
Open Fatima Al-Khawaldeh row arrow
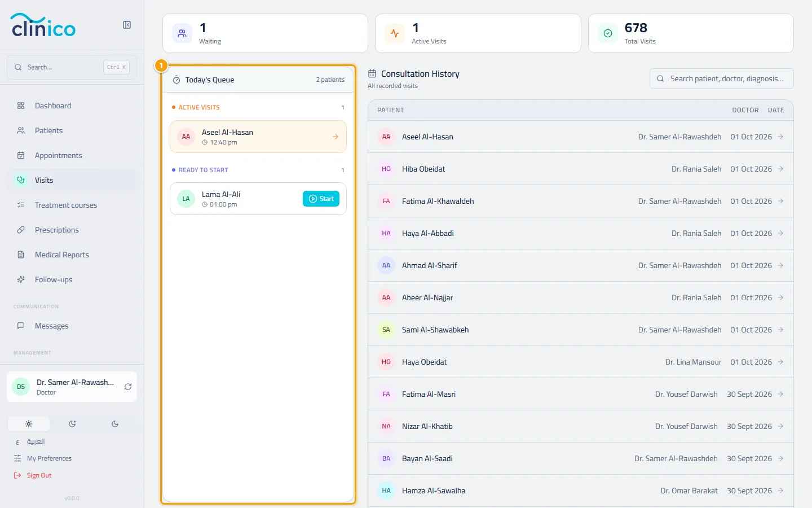[x=780, y=201]
